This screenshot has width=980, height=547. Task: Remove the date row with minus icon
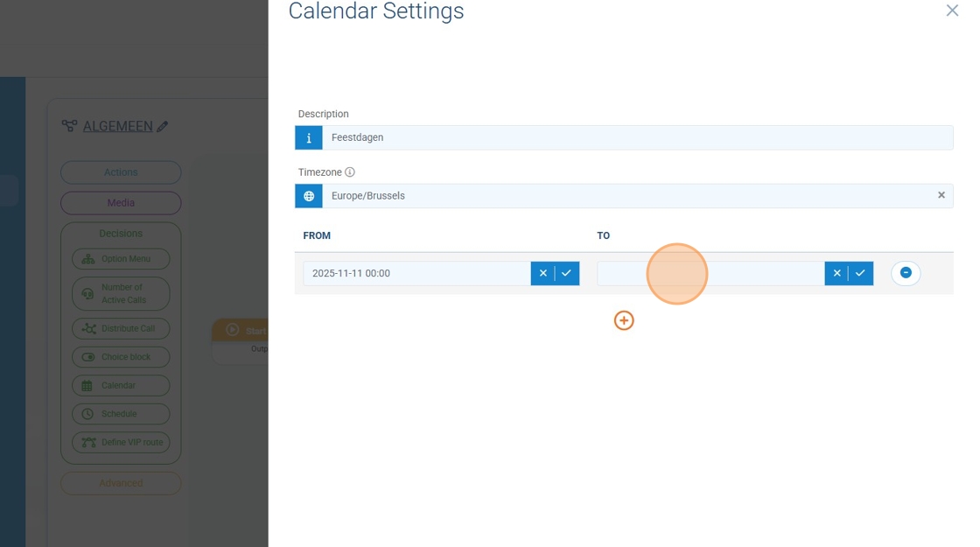(906, 273)
